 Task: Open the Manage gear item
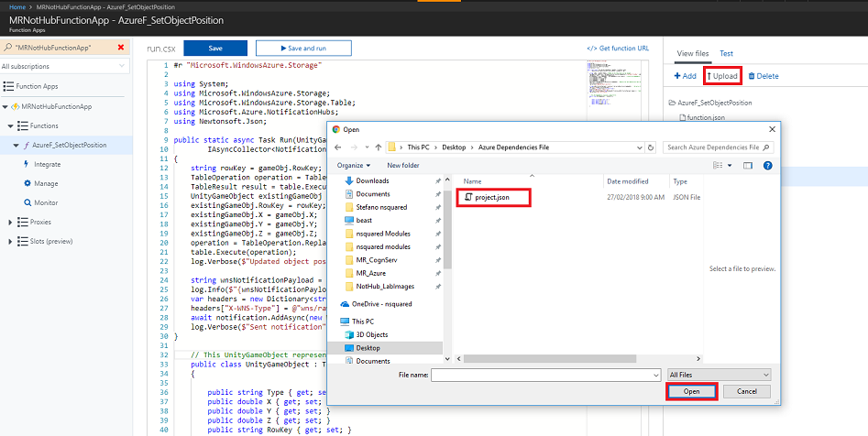click(46, 183)
